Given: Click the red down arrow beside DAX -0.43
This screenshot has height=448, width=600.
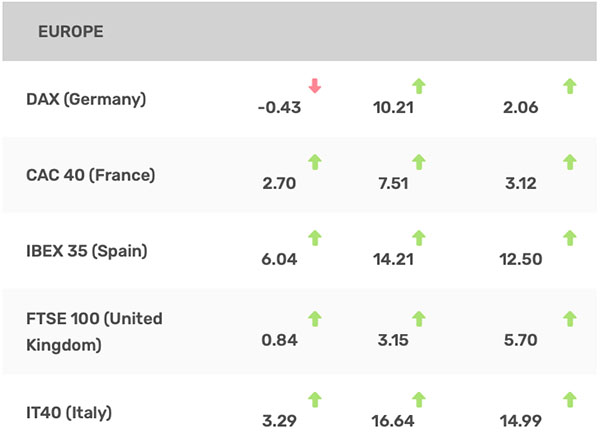Looking at the screenshot, I should pyautogui.click(x=315, y=86).
